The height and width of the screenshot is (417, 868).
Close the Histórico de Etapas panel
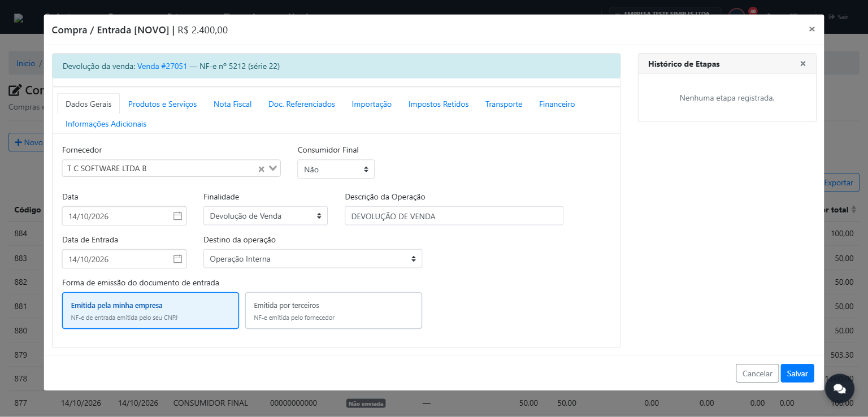point(803,64)
